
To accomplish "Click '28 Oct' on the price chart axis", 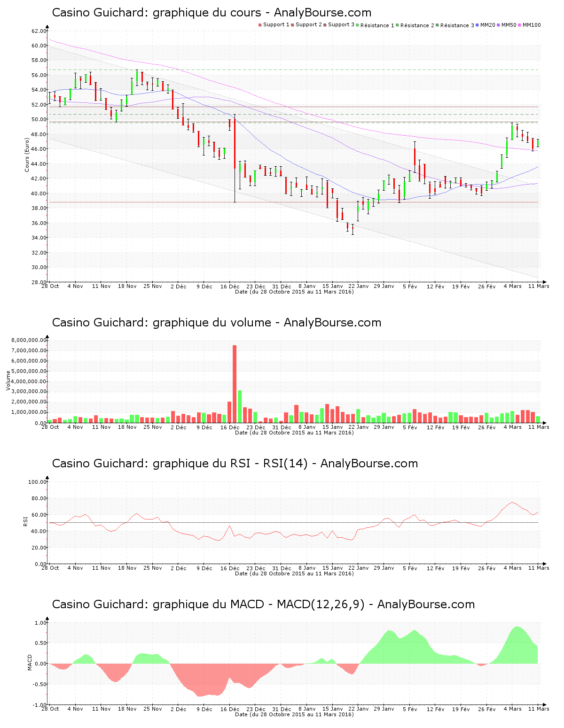I will tap(50, 287).
